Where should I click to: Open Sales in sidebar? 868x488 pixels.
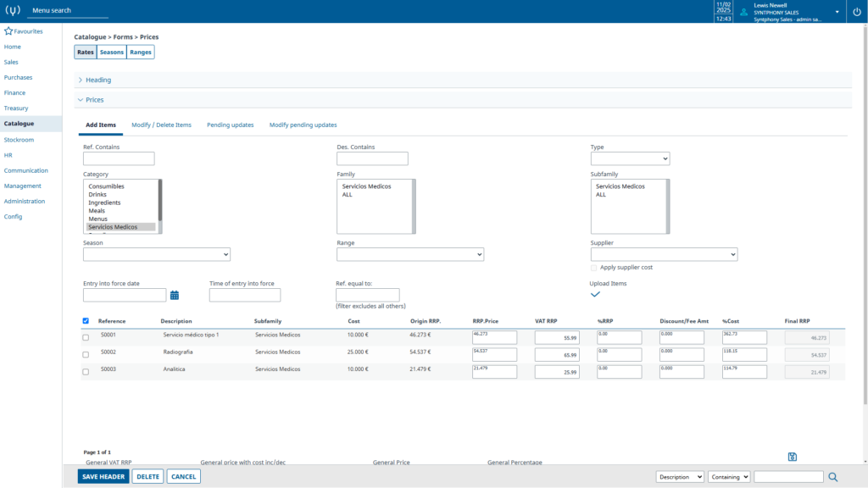(11, 63)
